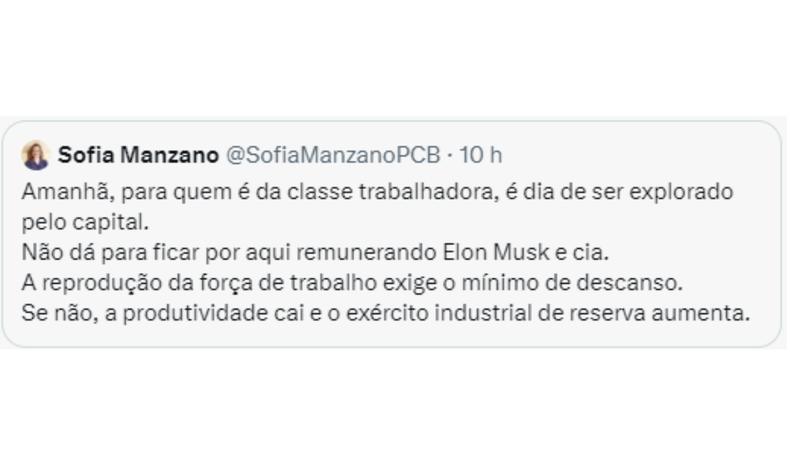Open the Sofia Manzano display name link
The height and width of the screenshot is (474, 790).
pyautogui.click(x=138, y=155)
